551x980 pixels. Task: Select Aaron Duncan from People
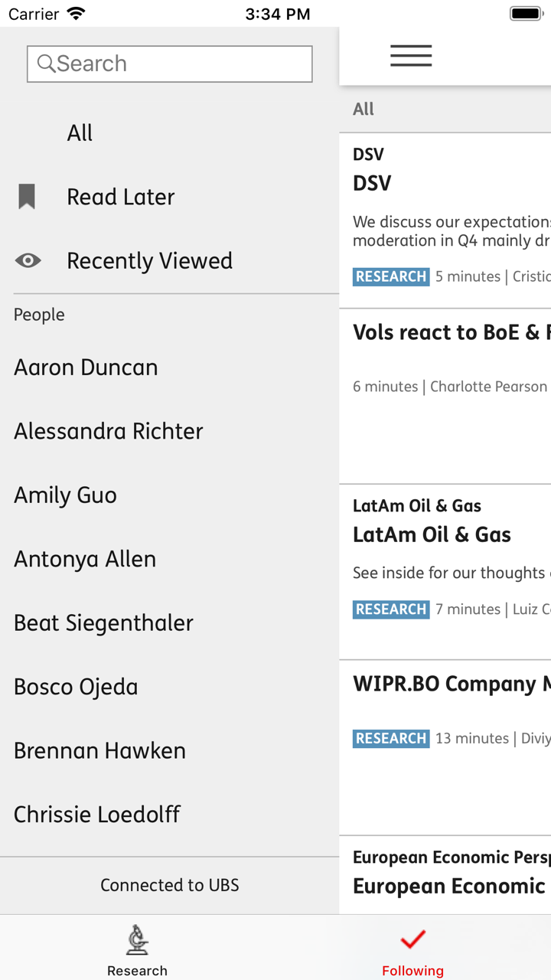click(x=86, y=367)
